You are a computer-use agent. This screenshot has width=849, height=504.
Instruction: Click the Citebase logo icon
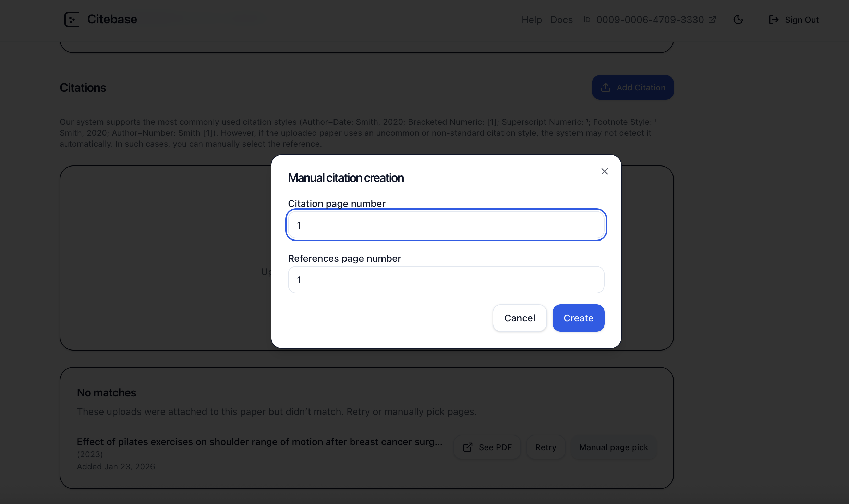click(72, 20)
